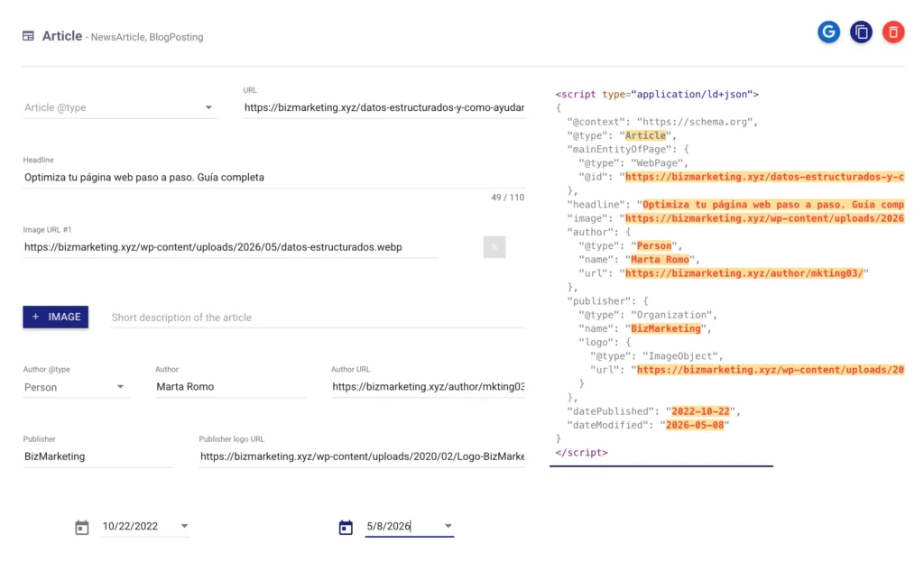Click "2022-10-22" datePublished value in code
924x562 pixels.
[700, 411]
